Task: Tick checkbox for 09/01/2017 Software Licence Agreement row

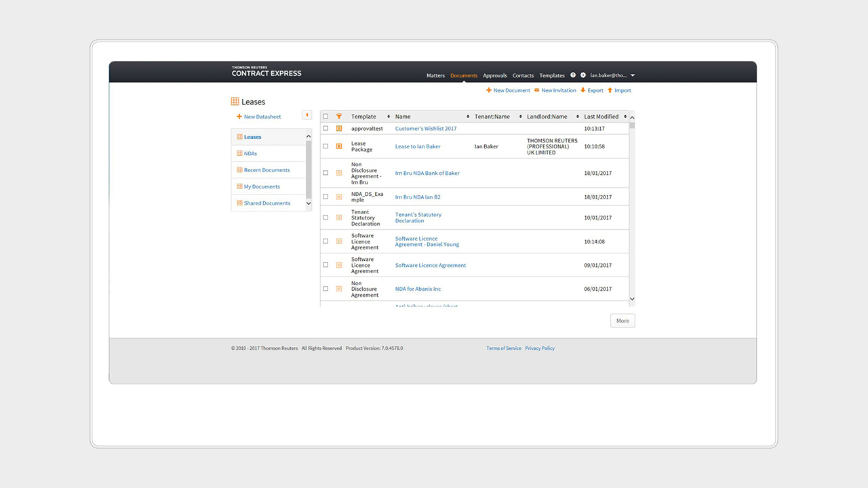Action: pos(325,265)
